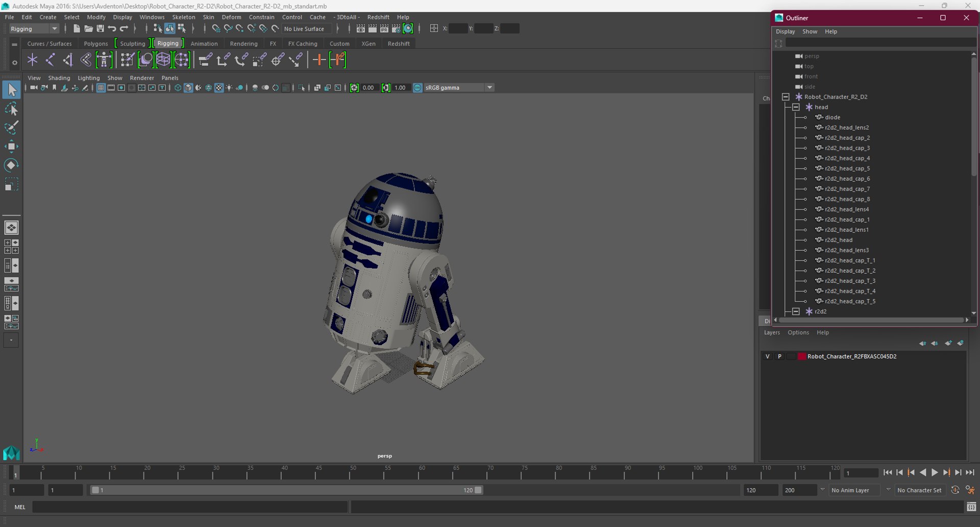Open the viewport Renderer menu
This screenshot has width=980, height=527.
[x=142, y=78]
